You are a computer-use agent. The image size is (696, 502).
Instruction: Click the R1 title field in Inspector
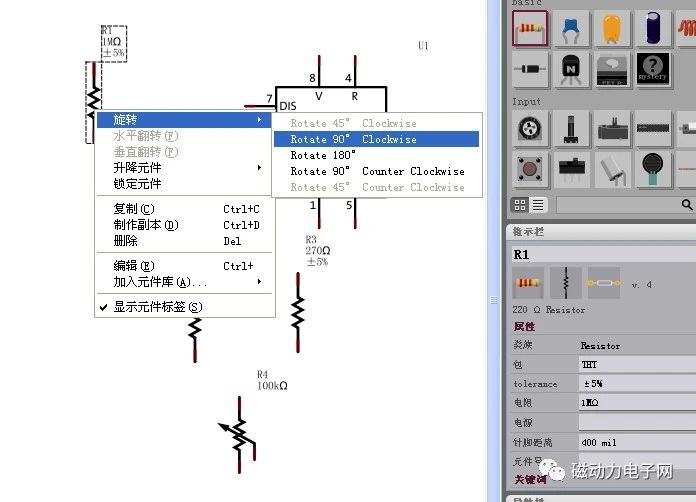(604, 255)
